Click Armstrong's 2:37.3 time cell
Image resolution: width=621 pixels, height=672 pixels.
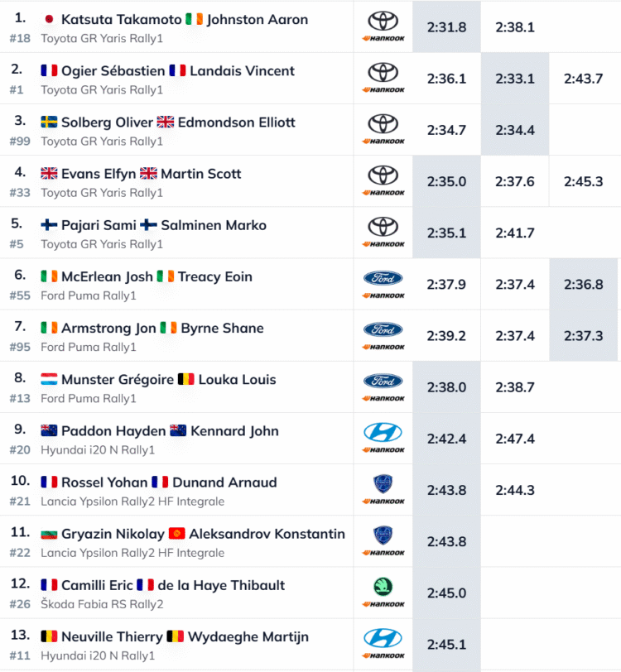[583, 336]
